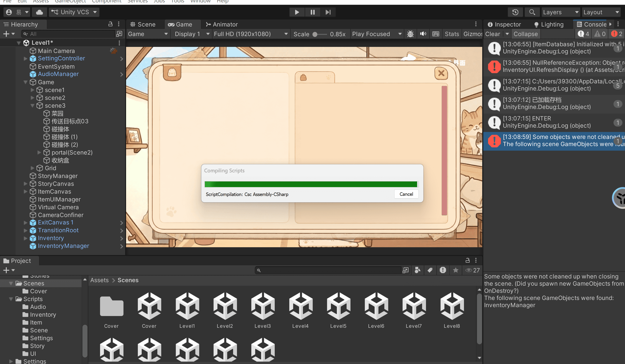This screenshot has width=625, height=364.
Task: Cancel the script compilation
Action: click(x=406, y=194)
